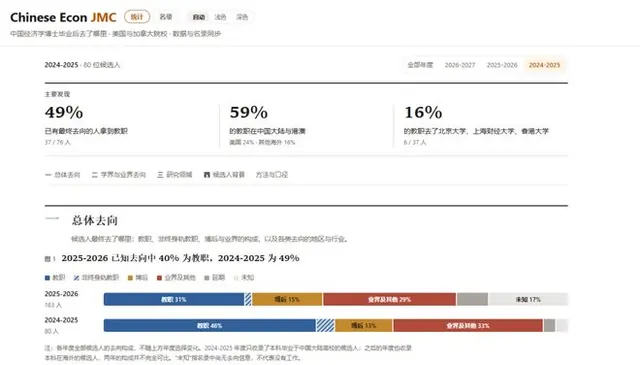640x365 pixels.
Task: Click the '2024-2025 · 80 位候选人' summary text
Action: [x=82, y=65]
